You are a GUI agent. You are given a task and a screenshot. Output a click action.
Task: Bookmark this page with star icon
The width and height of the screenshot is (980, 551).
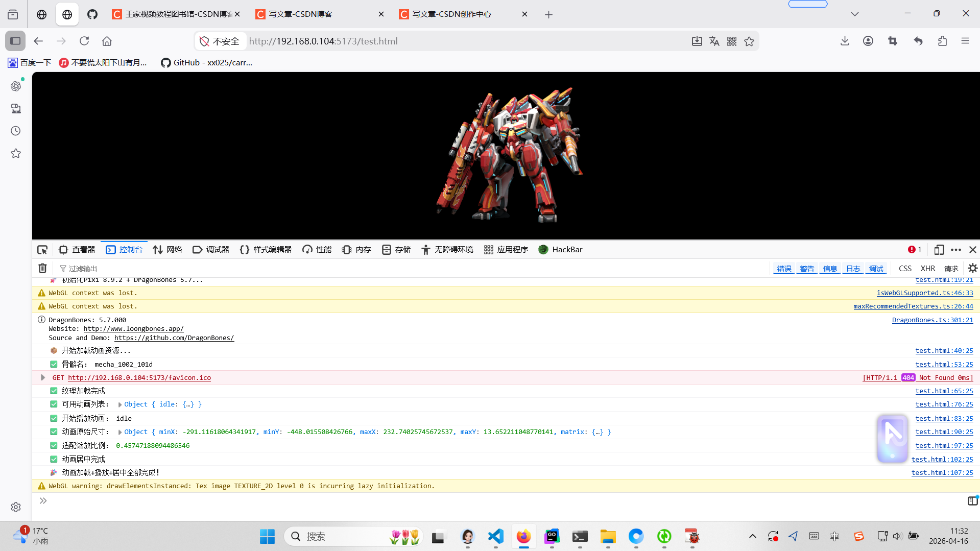tap(749, 41)
